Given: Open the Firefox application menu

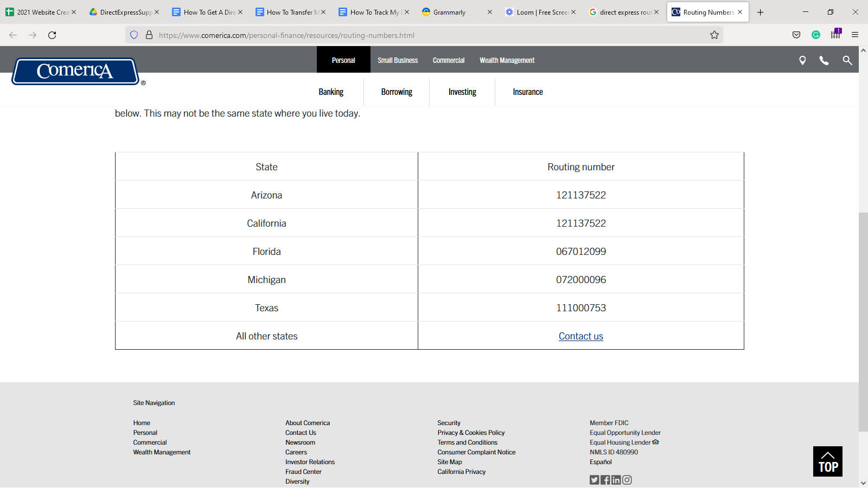Looking at the screenshot, I should [855, 35].
